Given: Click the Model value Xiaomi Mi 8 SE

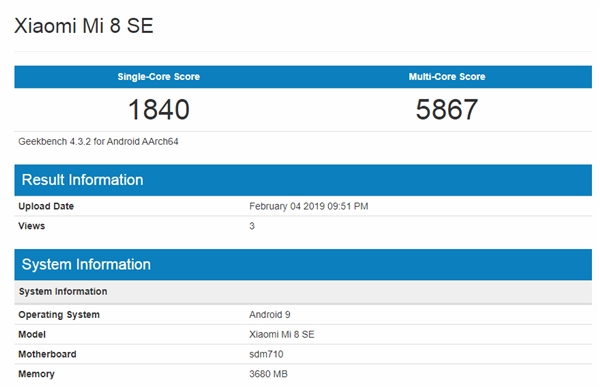Looking at the screenshot, I should [282, 335].
